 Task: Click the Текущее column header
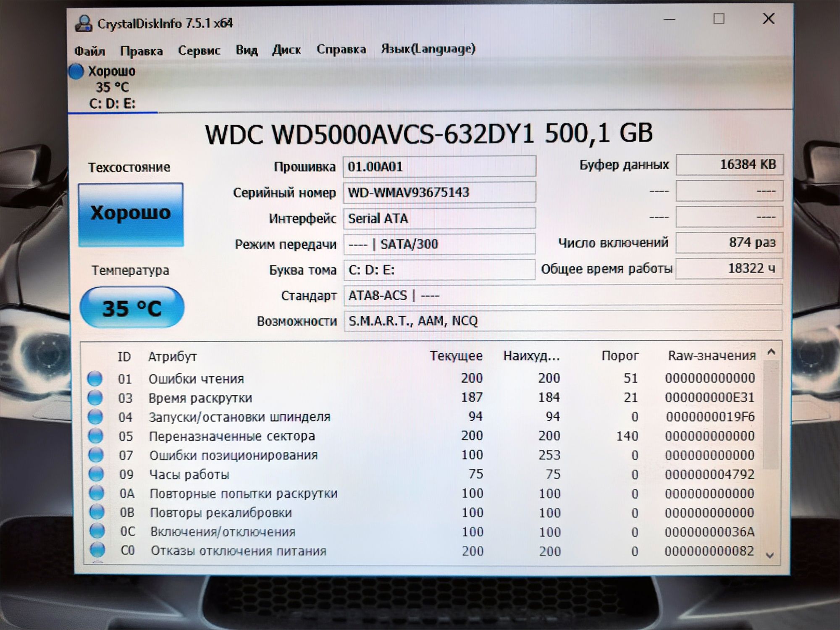click(456, 356)
